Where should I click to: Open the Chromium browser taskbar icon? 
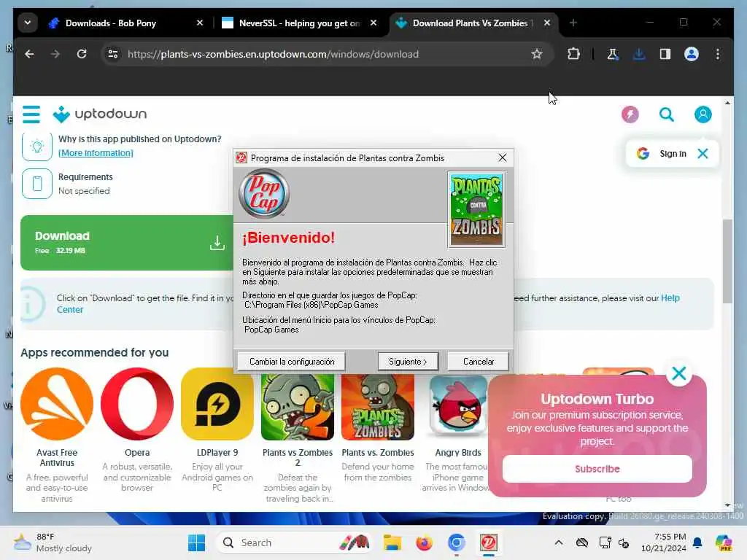pyautogui.click(x=456, y=542)
